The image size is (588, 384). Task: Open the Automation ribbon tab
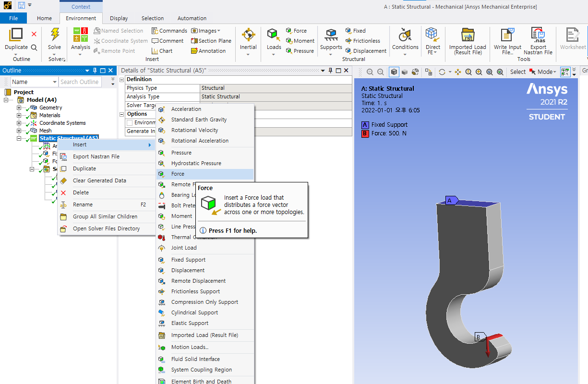pyautogui.click(x=192, y=18)
